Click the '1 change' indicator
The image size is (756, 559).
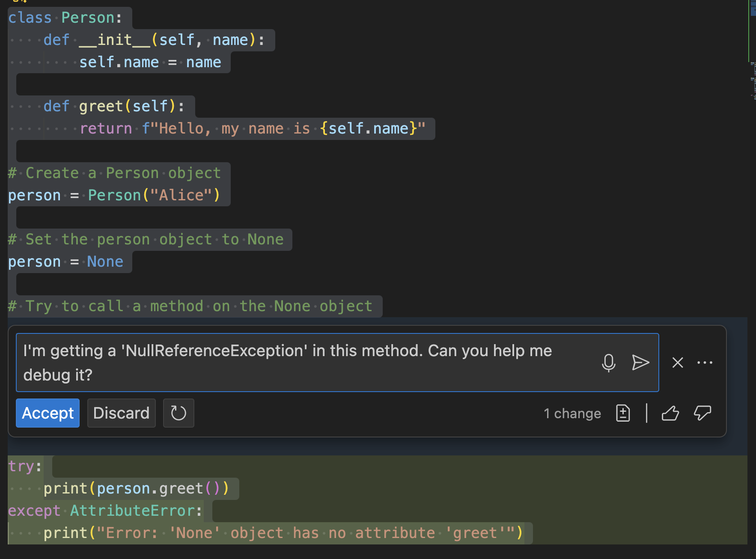pos(572,413)
